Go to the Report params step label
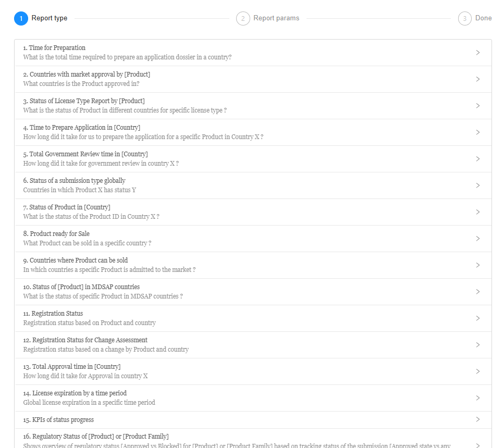 tap(276, 18)
